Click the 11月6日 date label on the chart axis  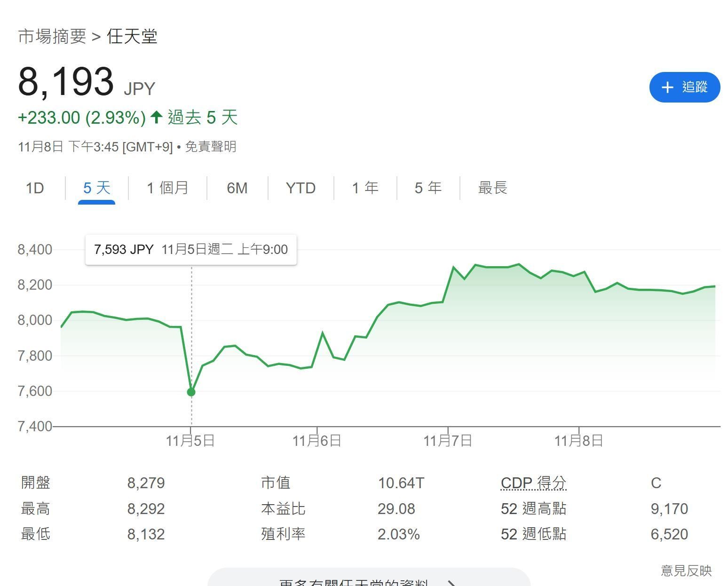click(317, 441)
